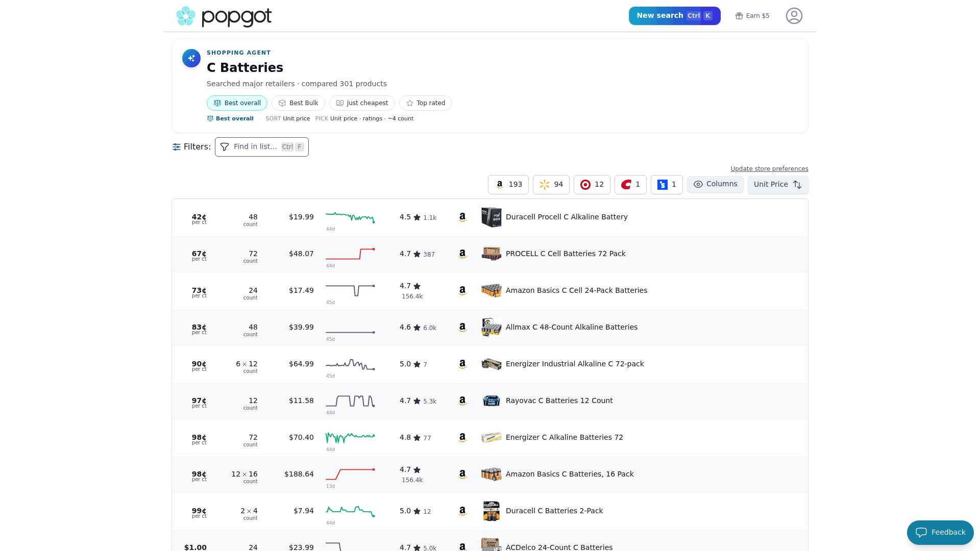Click the blue shopping agent sparkle icon

pyautogui.click(x=191, y=58)
